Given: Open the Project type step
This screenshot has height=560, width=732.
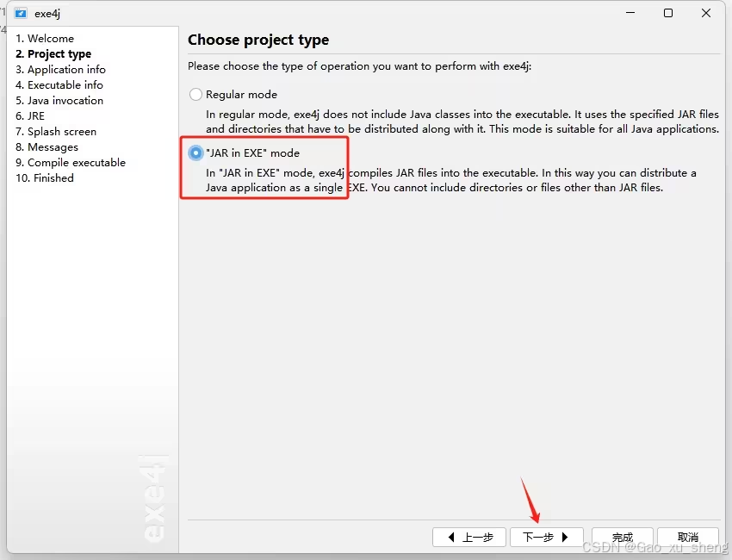Looking at the screenshot, I should click(x=53, y=53).
